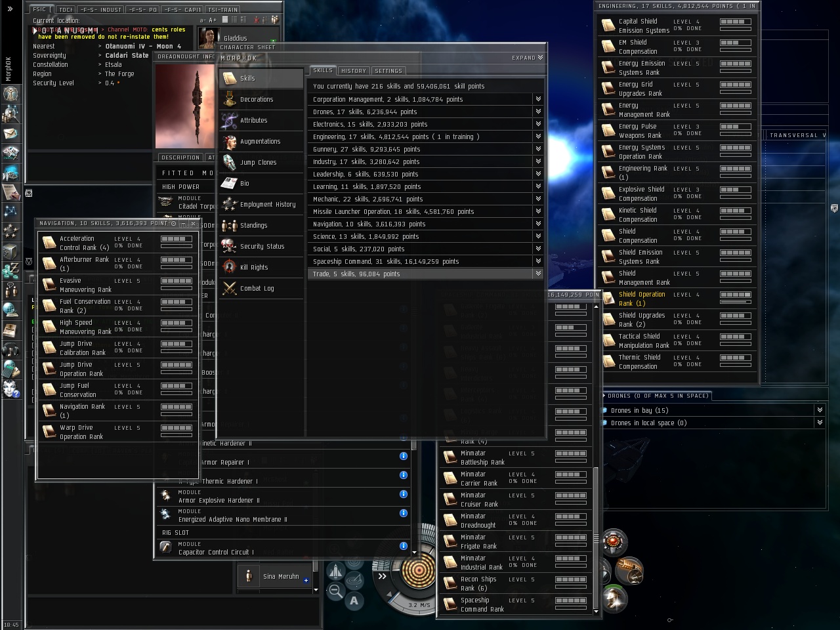Viewport: 840px width, 630px height.
Task: Activate the red-core HUD module
Action: (x=614, y=542)
